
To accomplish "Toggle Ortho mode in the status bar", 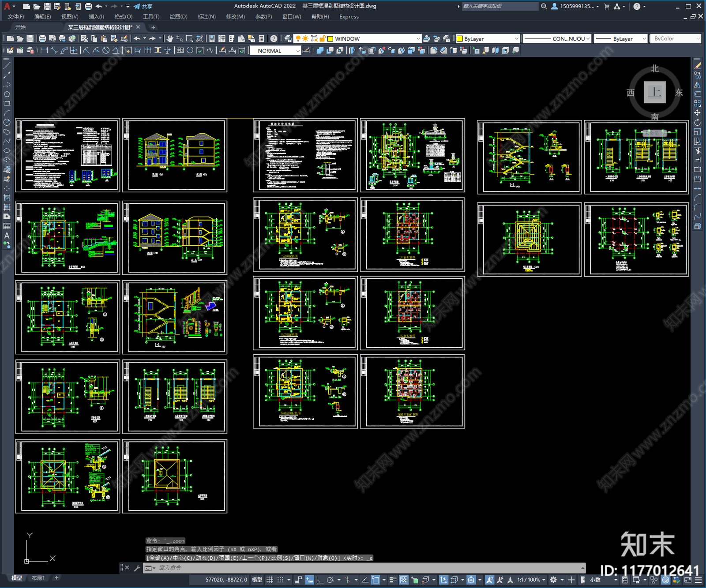I will coord(319,580).
